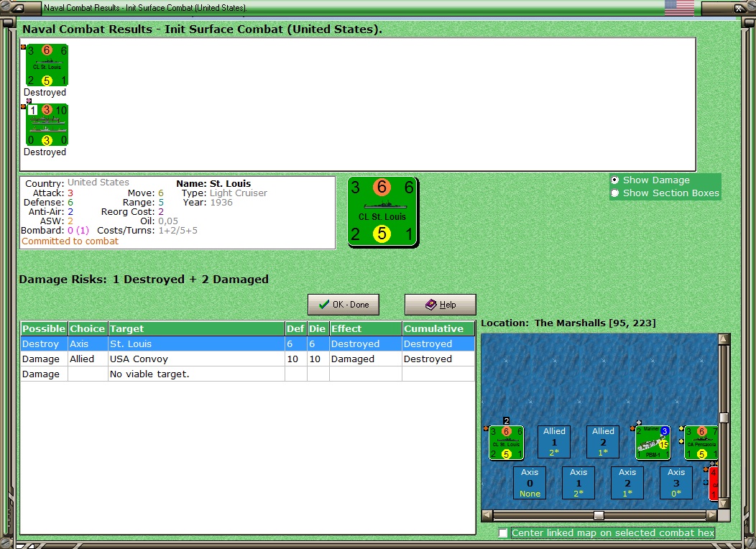Click the Axis 0 None section box
This screenshot has width=756, height=549.
click(530, 482)
